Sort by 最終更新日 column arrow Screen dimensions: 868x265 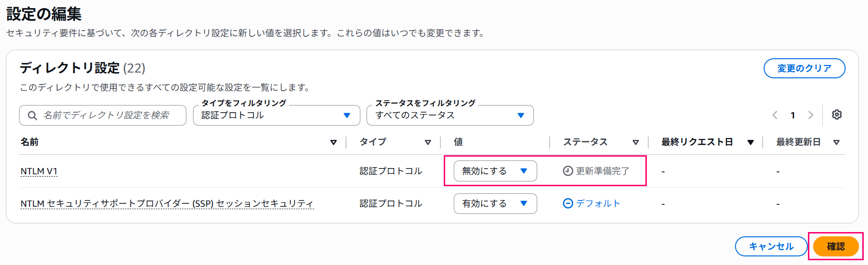coord(837,142)
